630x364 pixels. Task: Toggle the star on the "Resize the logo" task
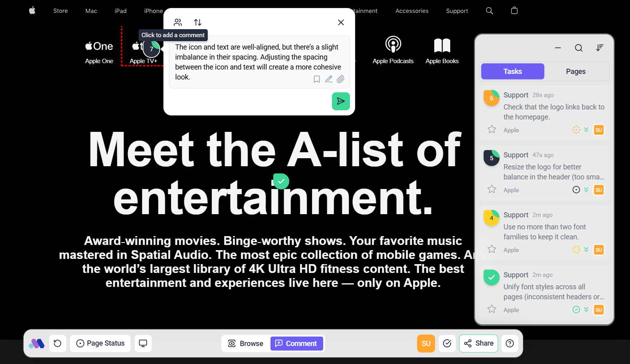[492, 189]
